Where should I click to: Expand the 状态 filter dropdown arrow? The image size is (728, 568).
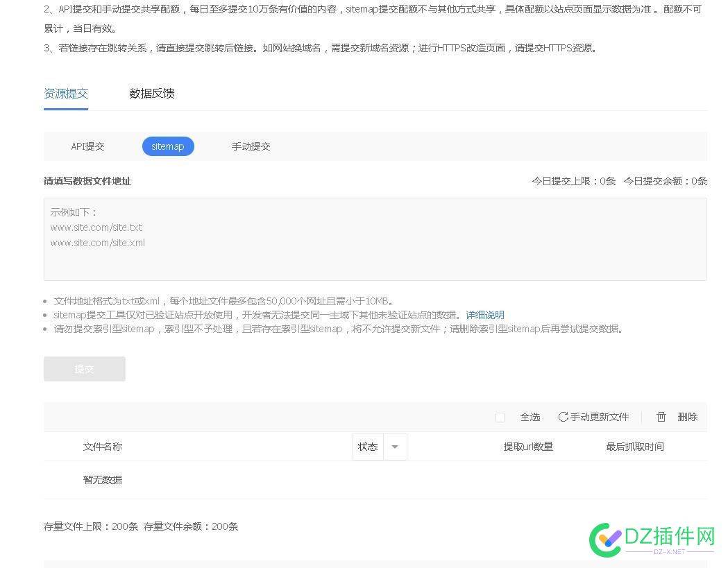coord(395,447)
